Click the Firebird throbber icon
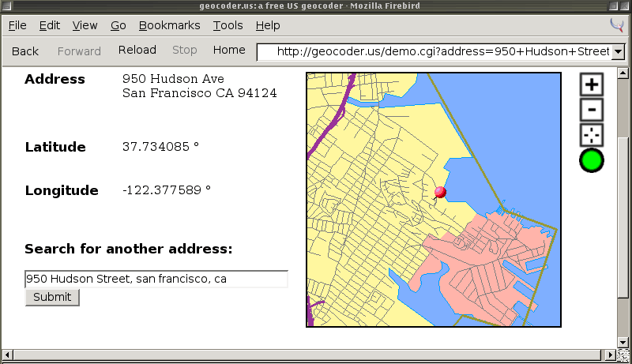This screenshot has width=632, height=364. click(617, 25)
